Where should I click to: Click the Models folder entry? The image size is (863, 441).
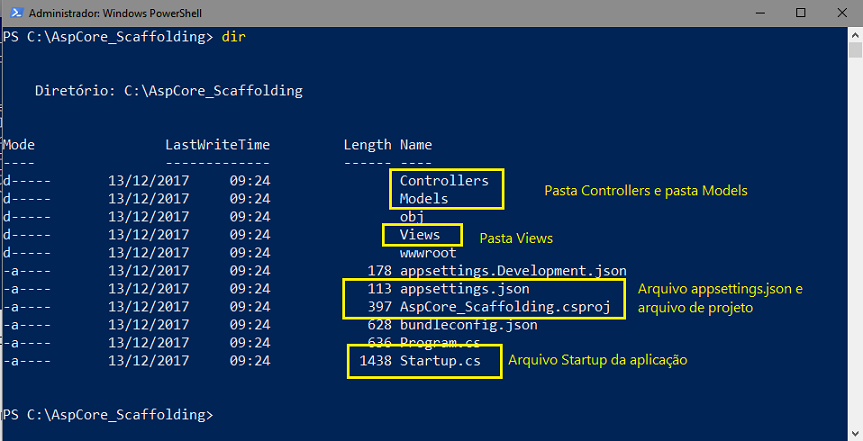coord(424,198)
